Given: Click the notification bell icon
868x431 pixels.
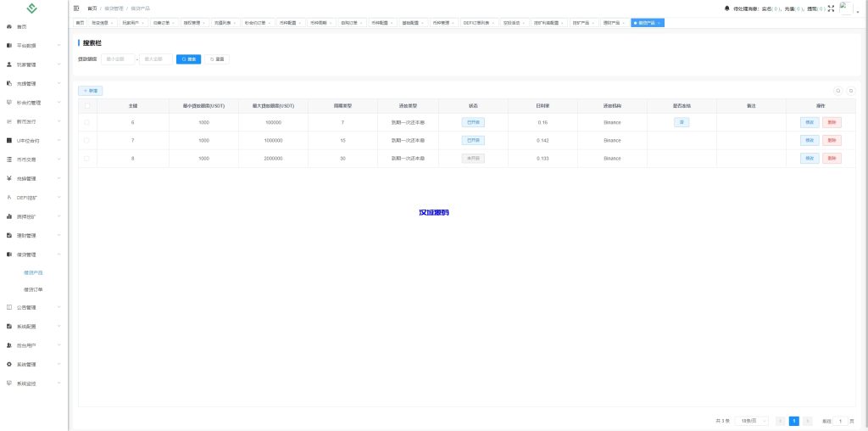Looking at the screenshot, I should click(726, 8).
